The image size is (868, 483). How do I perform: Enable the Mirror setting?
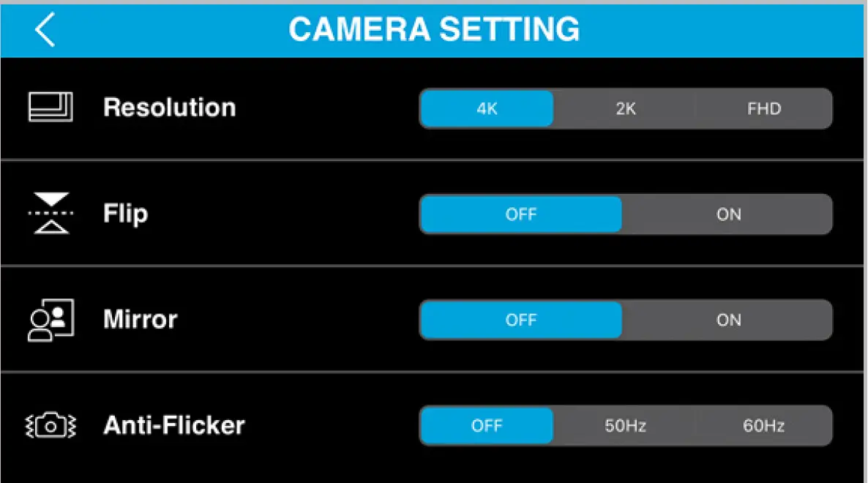728,320
